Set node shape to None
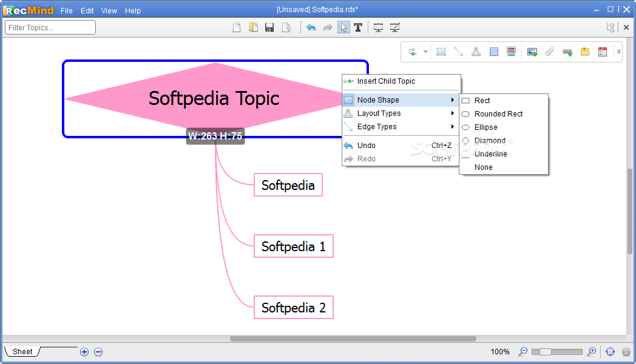 pyautogui.click(x=504, y=167)
